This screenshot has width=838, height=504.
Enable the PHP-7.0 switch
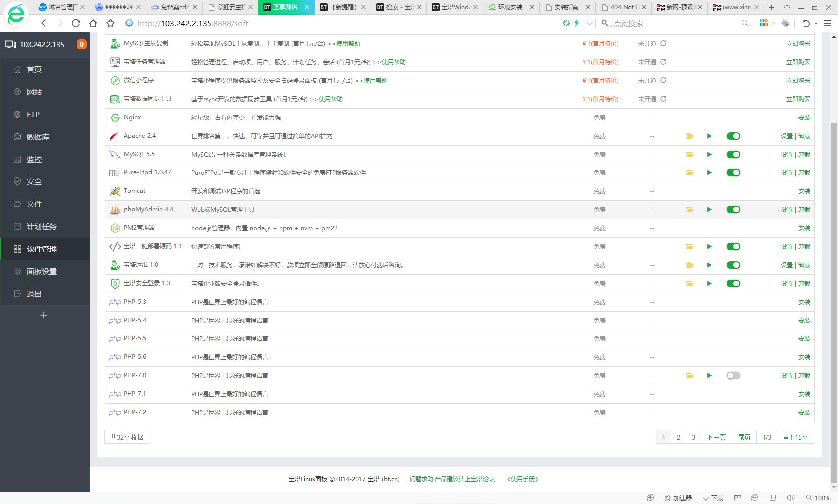pyautogui.click(x=733, y=376)
